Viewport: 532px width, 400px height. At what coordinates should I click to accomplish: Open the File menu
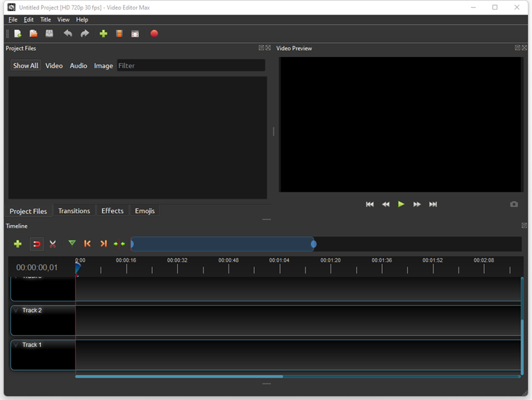pos(13,19)
